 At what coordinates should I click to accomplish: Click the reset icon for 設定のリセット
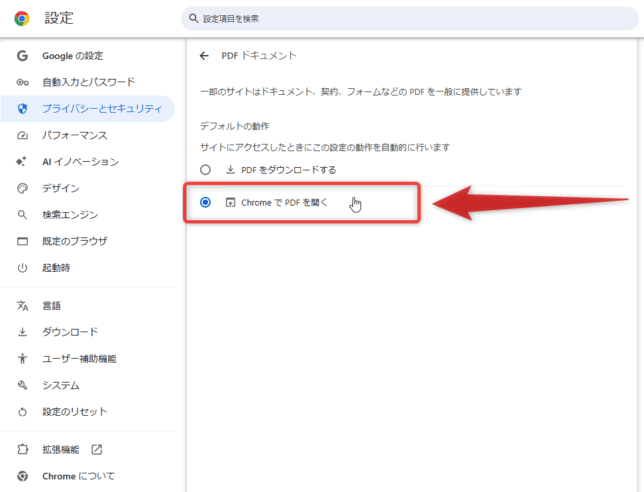pos(22,412)
